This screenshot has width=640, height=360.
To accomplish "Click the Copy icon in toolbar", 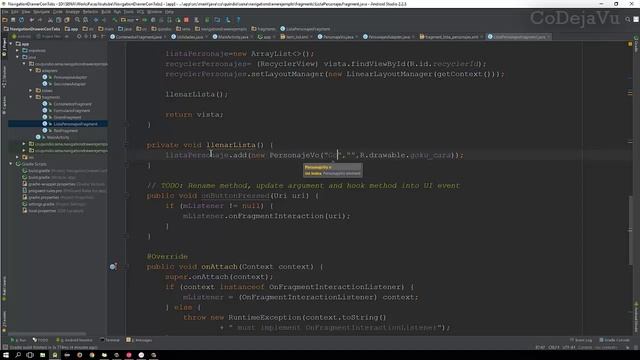I will tap(59, 20).
